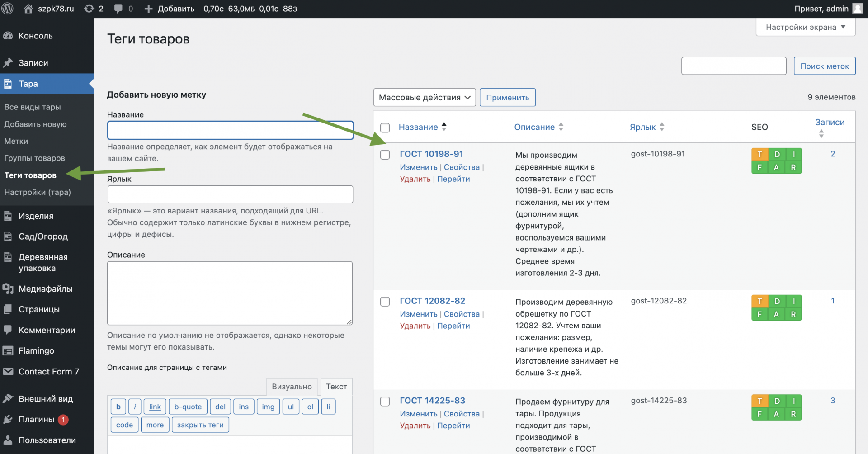Open the Массовые действия dropdown
The image size is (868, 454).
click(425, 97)
